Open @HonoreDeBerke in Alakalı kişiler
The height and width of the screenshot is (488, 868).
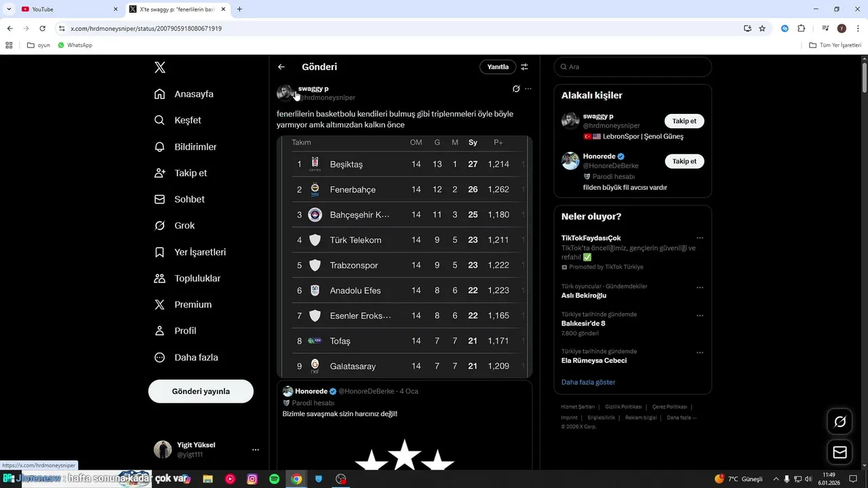610,166
